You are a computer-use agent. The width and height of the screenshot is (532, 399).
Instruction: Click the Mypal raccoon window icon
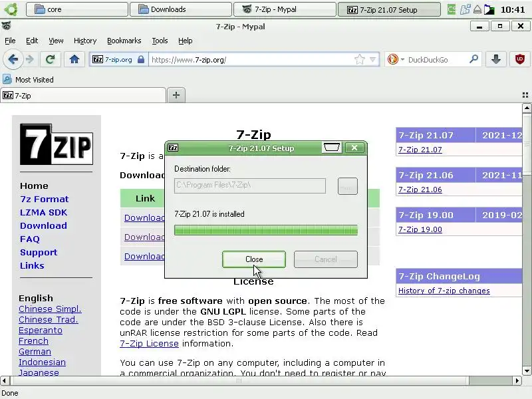click(6, 25)
